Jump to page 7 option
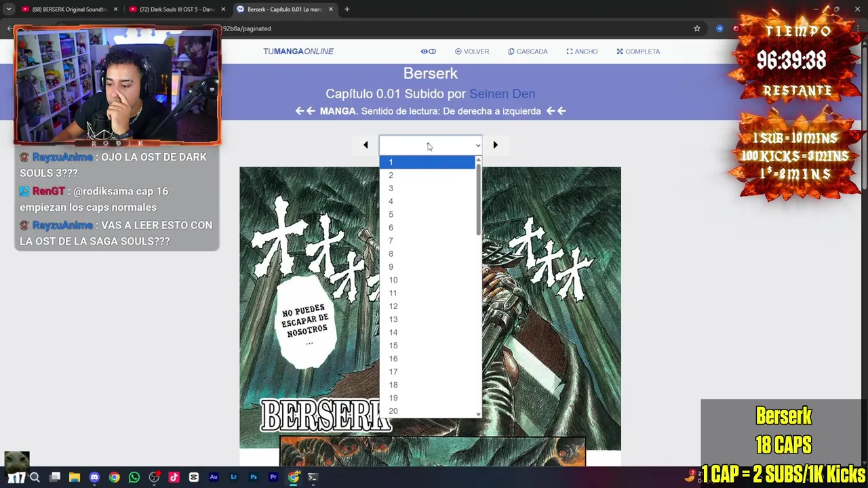 [x=427, y=241]
